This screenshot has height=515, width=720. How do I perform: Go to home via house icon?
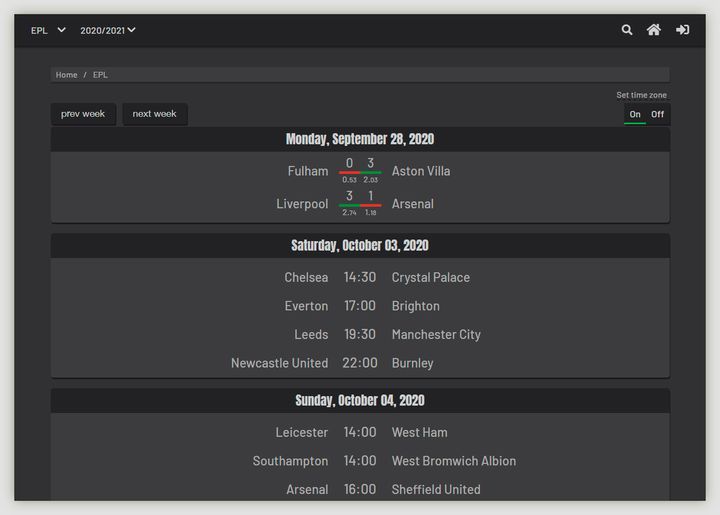(654, 30)
